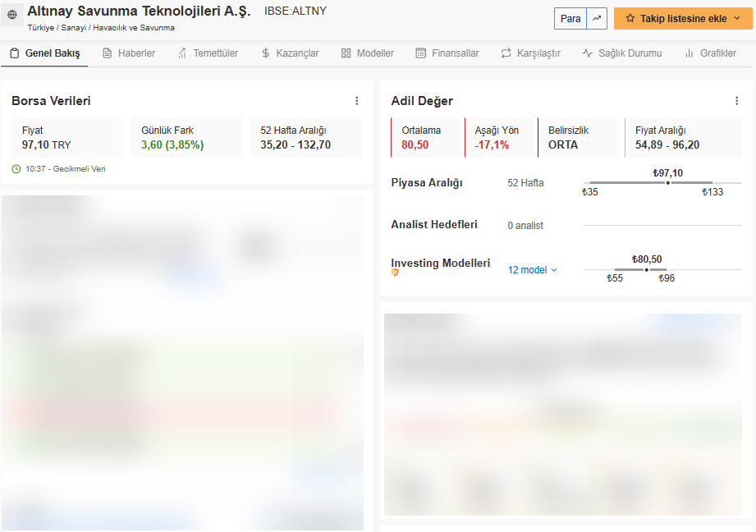Click the Grafikler bar chart icon
The image size is (756, 532).
(x=690, y=53)
